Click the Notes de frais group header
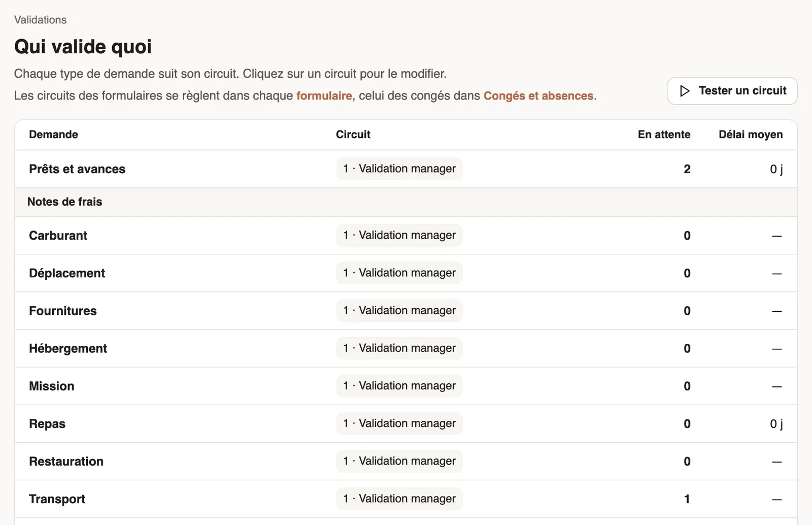The image size is (812, 525). tap(406, 202)
